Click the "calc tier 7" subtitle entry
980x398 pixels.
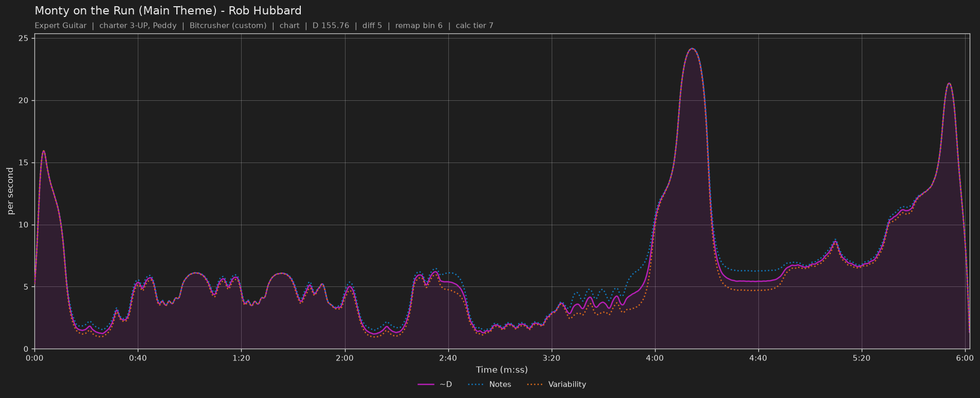pyautogui.click(x=474, y=26)
